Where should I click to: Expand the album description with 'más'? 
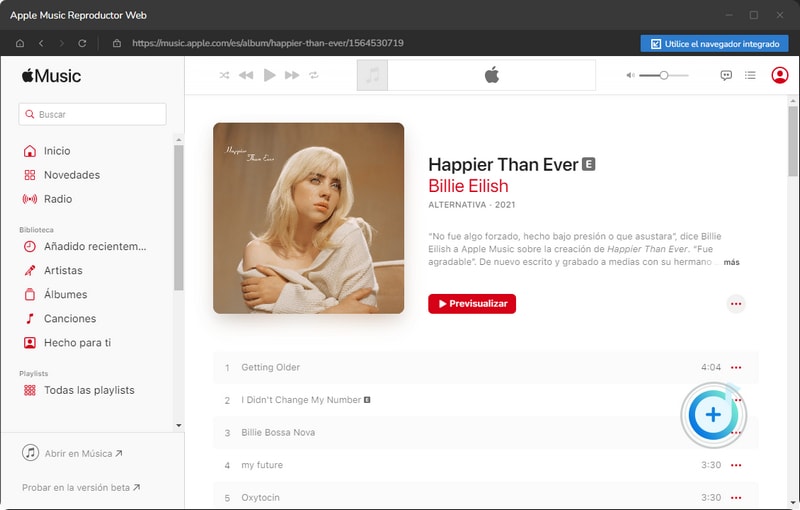(732, 262)
